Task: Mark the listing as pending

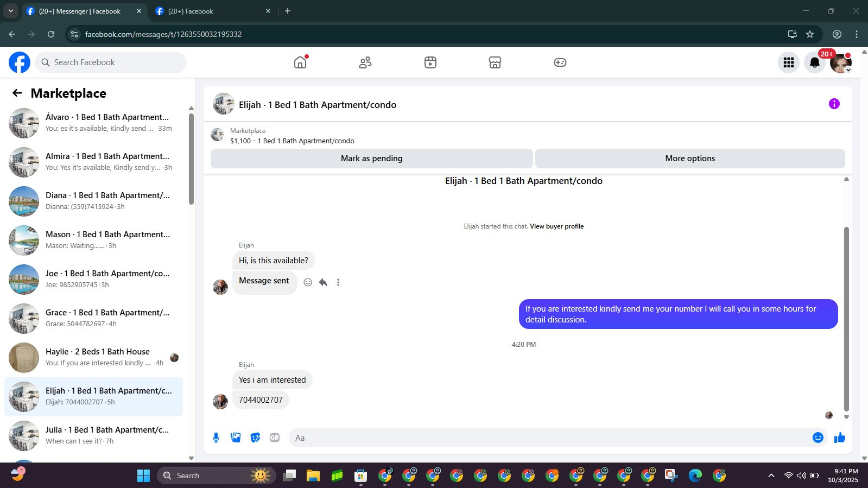Action: tap(372, 159)
